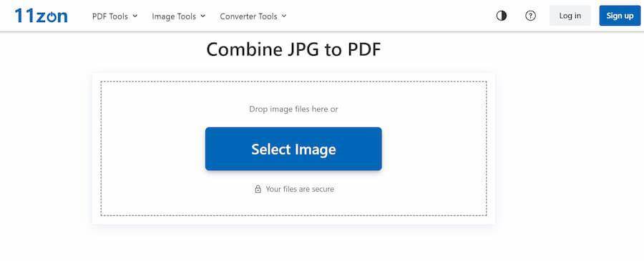
Task: Click the Select Image upload button
Action: [293, 149]
